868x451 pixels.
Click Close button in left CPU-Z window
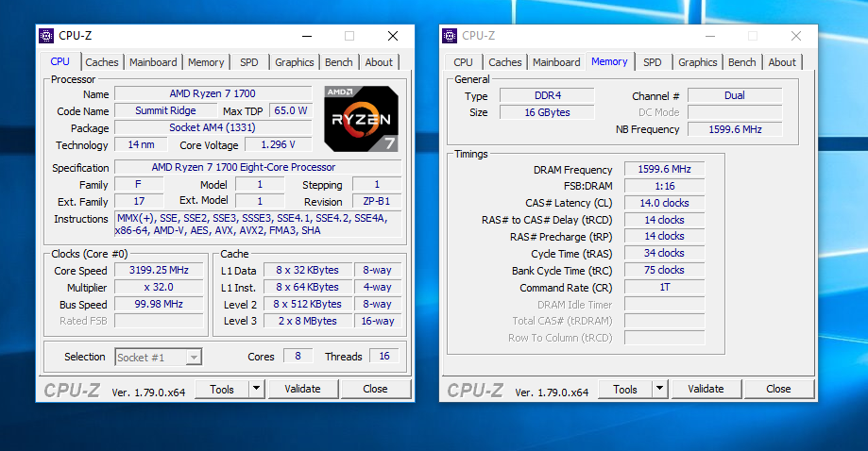[x=375, y=389]
